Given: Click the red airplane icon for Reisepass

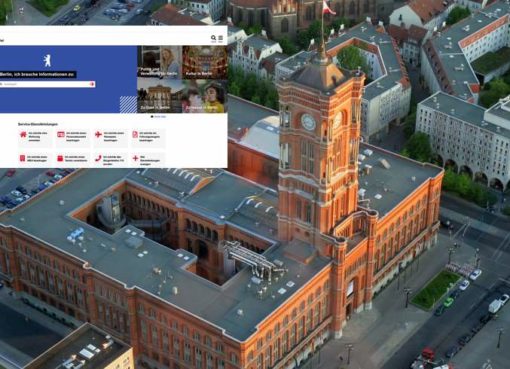Looking at the screenshot, I should click(98, 134).
